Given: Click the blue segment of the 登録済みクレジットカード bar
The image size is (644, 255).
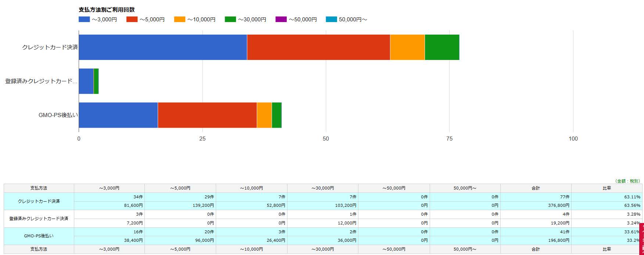Looking at the screenshot, I should tap(86, 81).
